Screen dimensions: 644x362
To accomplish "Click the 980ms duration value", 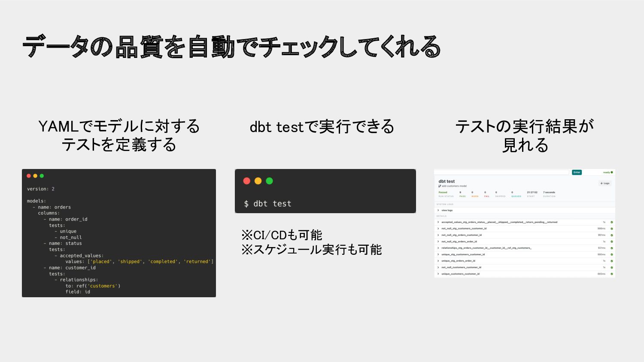I will point(601,254).
